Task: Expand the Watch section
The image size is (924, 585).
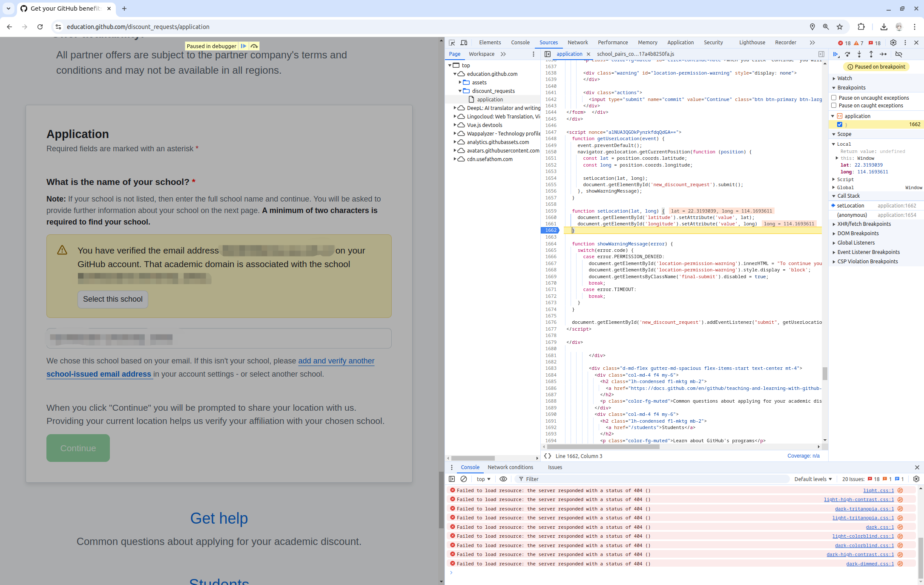Action: tap(844, 78)
